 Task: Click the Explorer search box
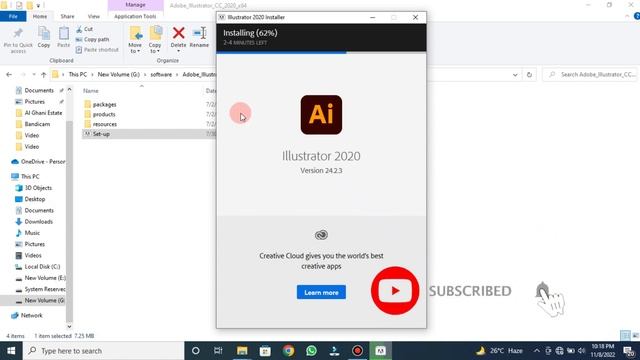pyautogui.click(x=590, y=75)
